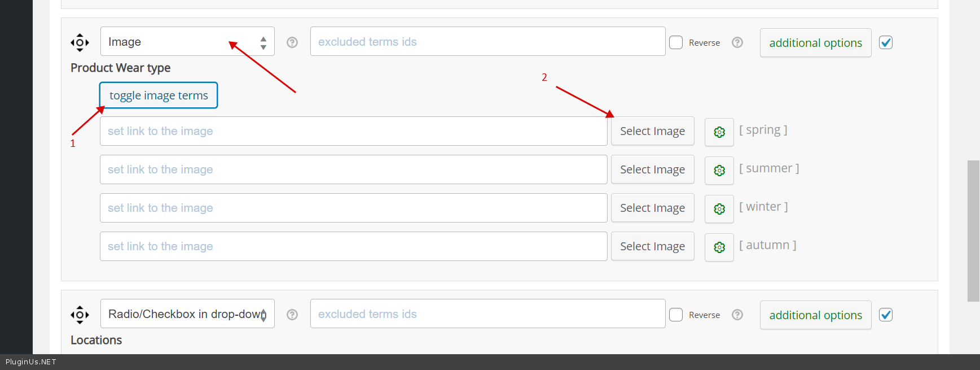Open the gear settings for the winter term

click(x=719, y=209)
